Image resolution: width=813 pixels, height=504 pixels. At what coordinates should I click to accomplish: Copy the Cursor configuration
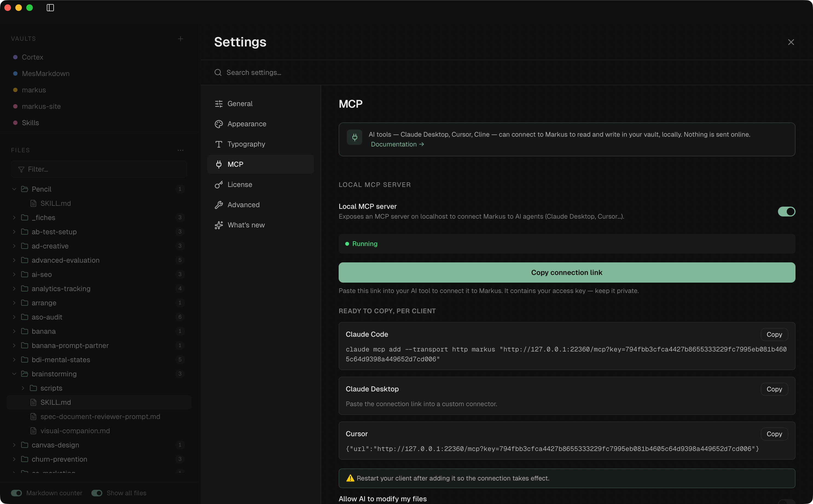[x=774, y=434]
